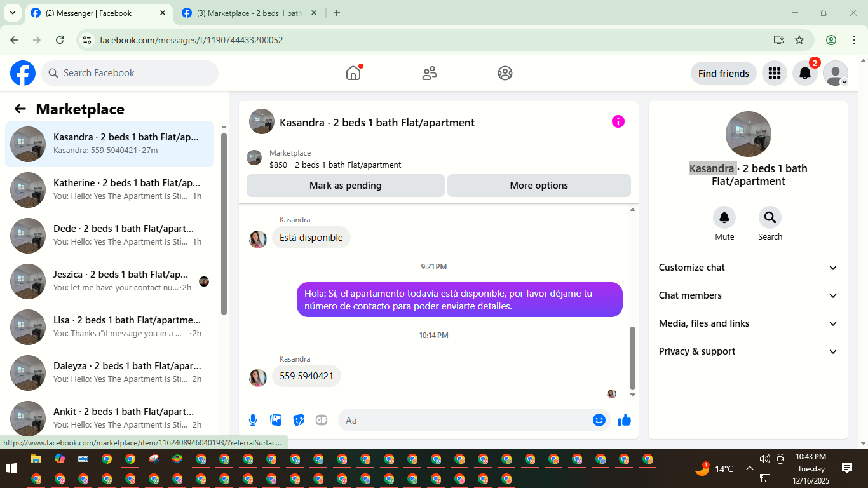Click the Search in conversation magnifier
This screenshot has width=868, height=488.
[x=770, y=218]
